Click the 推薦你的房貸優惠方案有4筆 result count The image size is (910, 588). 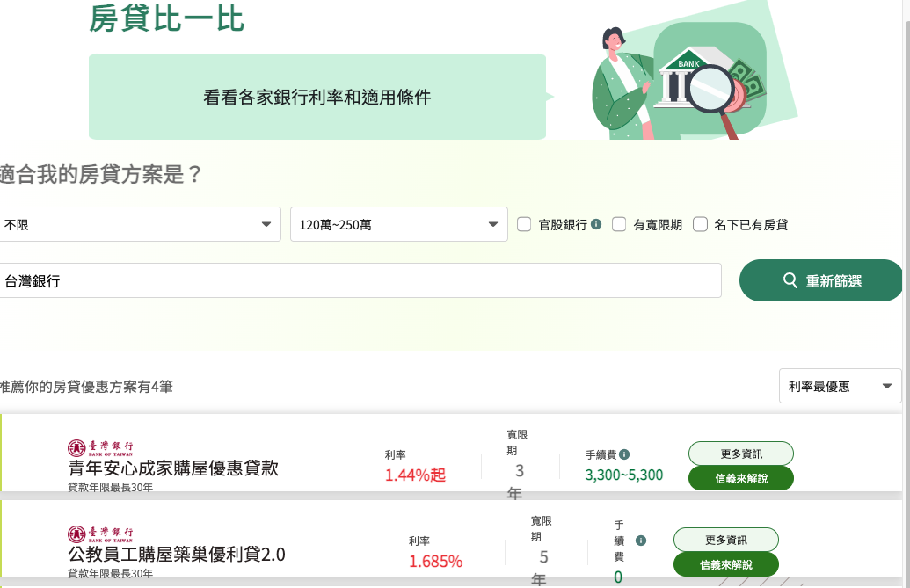click(x=86, y=387)
